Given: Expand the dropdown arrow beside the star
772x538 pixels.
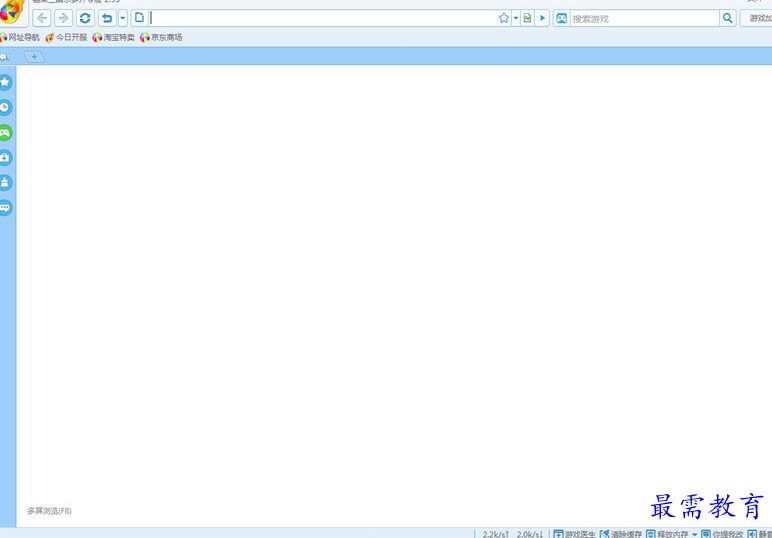Looking at the screenshot, I should pos(515,18).
